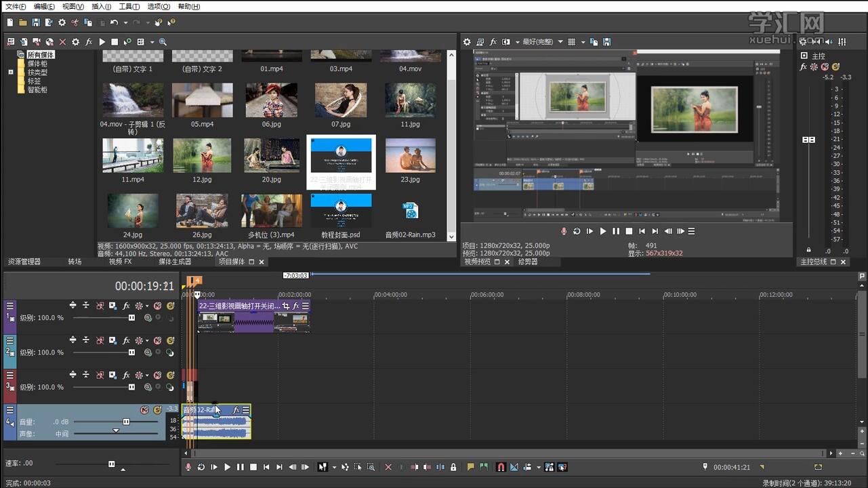
Task: Switch to the 媒体生成器 tab
Action: [175, 262]
